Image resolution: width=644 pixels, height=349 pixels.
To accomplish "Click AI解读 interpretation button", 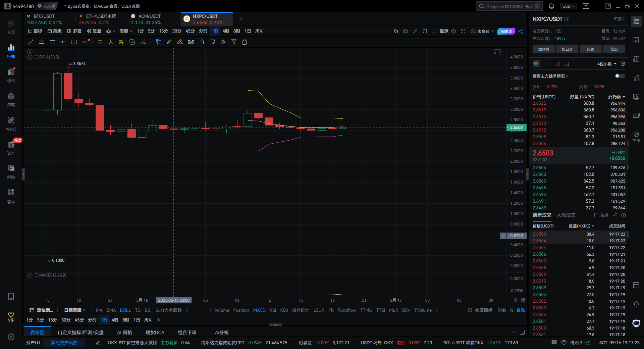I will click(506, 31).
